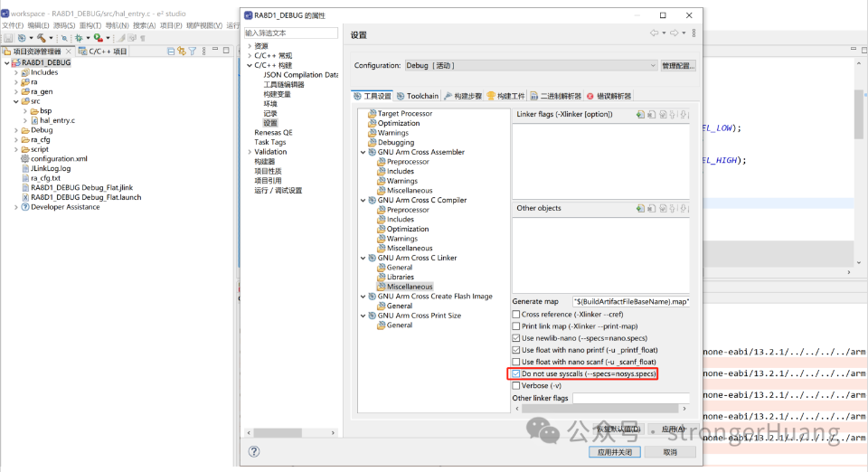Click Edit icon in Other objects header
This screenshot has width=868, height=472.
(x=663, y=209)
